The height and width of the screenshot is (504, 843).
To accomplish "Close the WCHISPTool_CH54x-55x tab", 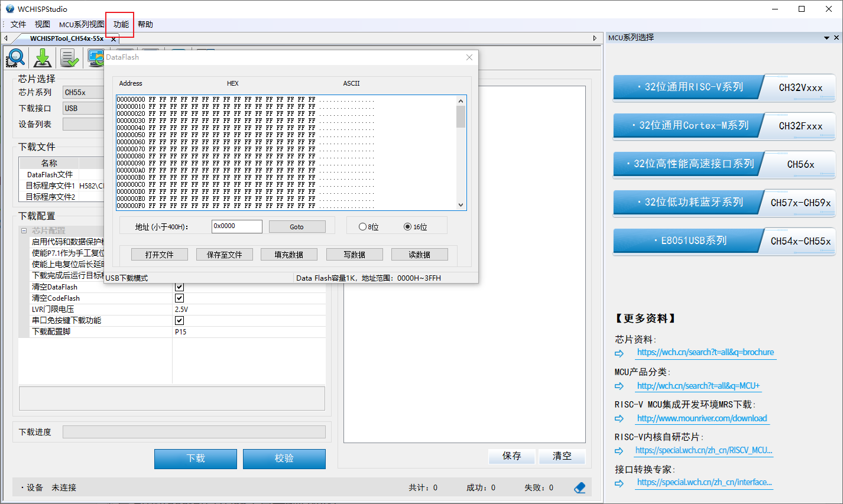I will coord(114,39).
